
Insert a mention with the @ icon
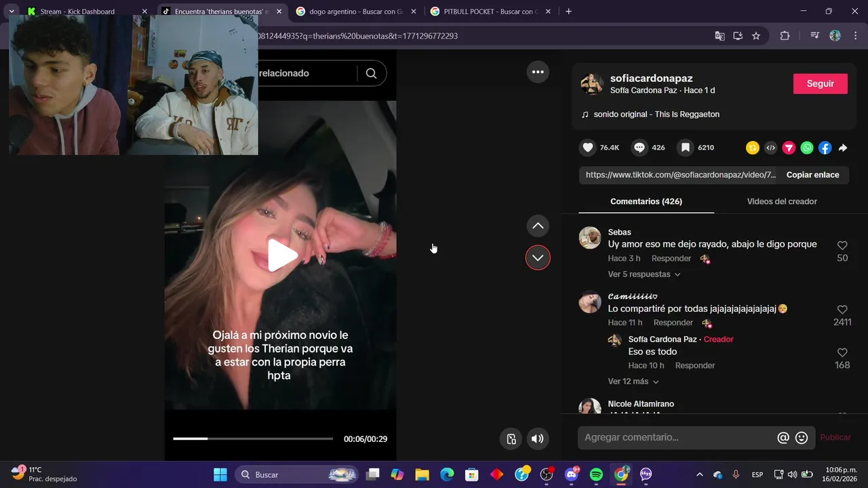click(783, 438)
